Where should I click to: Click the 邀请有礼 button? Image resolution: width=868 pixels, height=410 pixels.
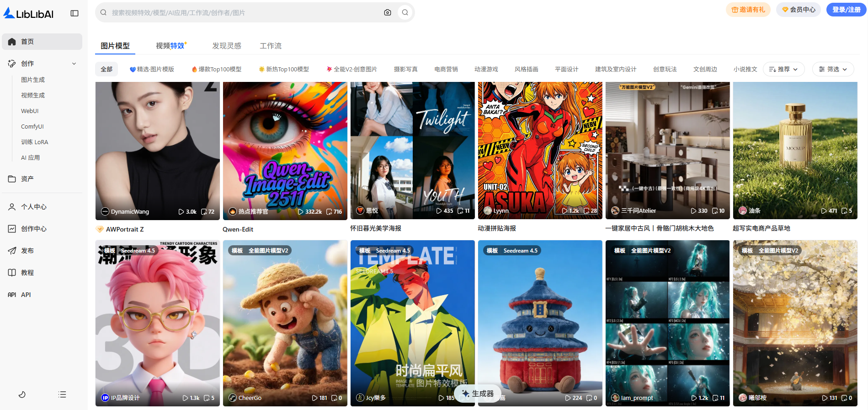pos(748,10)
